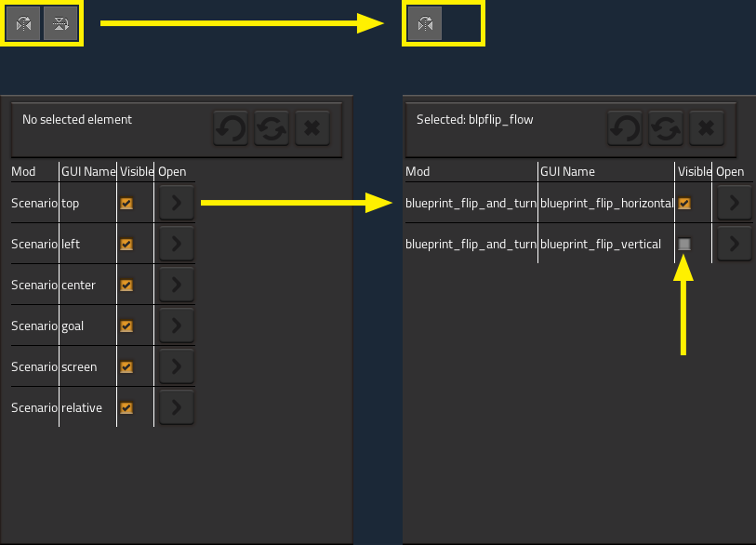Click flip horizontal button in two-button blueprint toolbar

click(24, 25)
